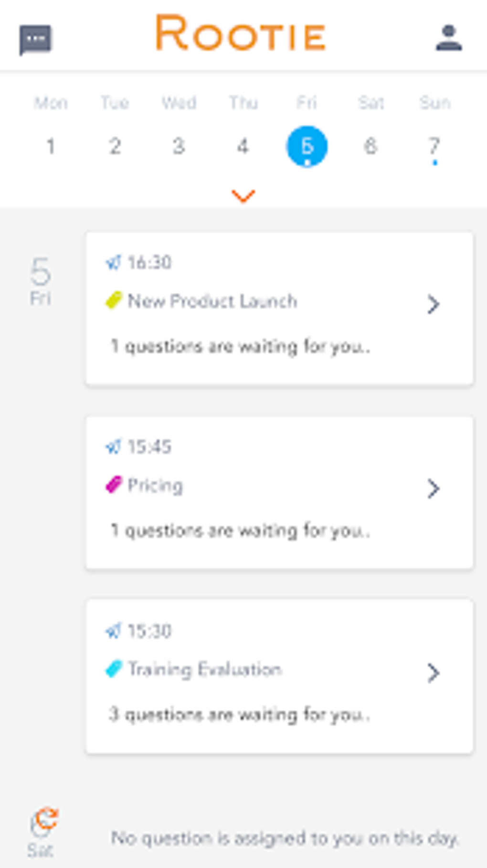Open Training Evaluation using its right chevron
The image size is (487, 868).
[x=433, y=673]
